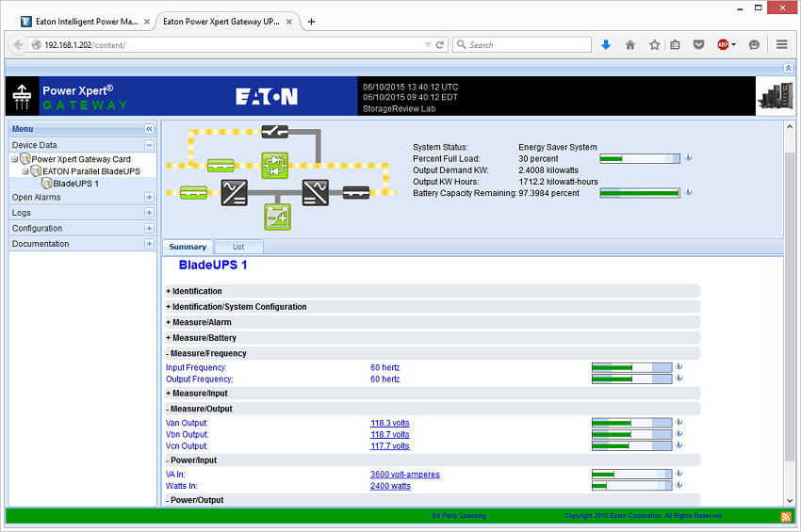Open the 118.7 volts Vbn Output link
This screenshot has width=801, height=532.
[390, 434]
